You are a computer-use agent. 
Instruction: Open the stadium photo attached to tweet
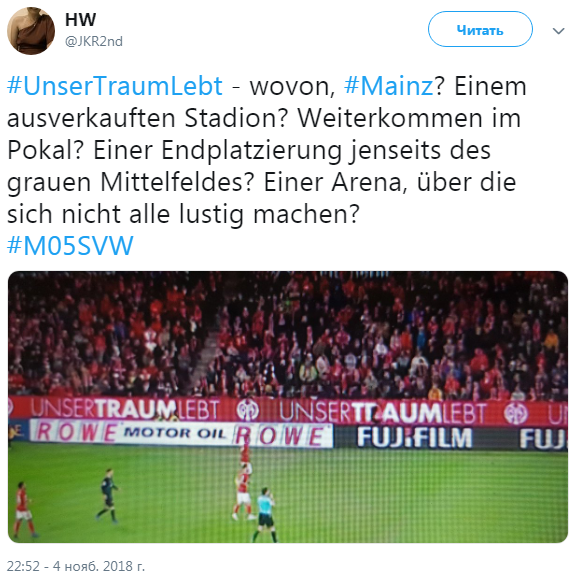[x=288, y=407]
